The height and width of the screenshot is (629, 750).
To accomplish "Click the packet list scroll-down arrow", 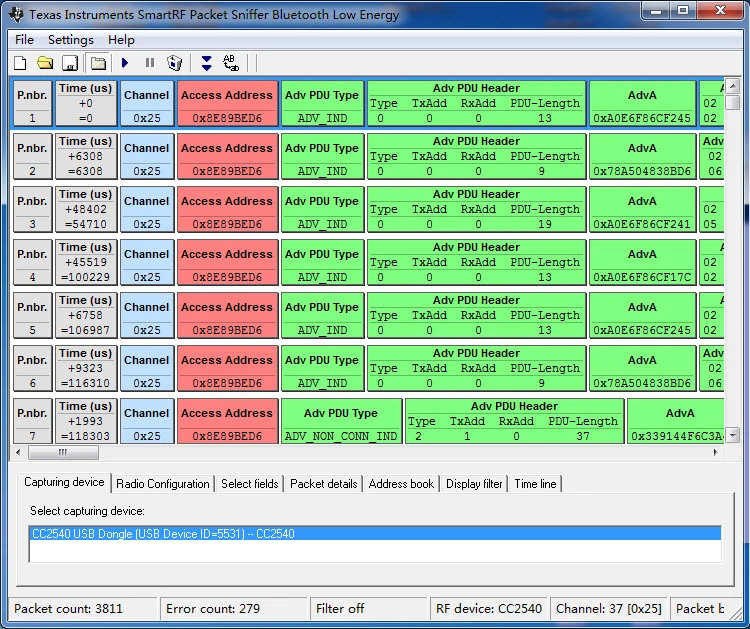I will tap(732, 436).
